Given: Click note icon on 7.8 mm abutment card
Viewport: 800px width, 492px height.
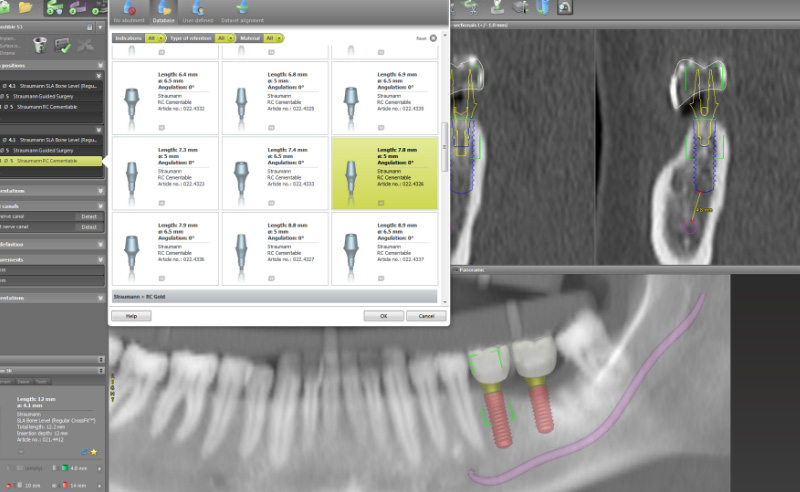Looking at the screenshot, I should pos(381,203).
